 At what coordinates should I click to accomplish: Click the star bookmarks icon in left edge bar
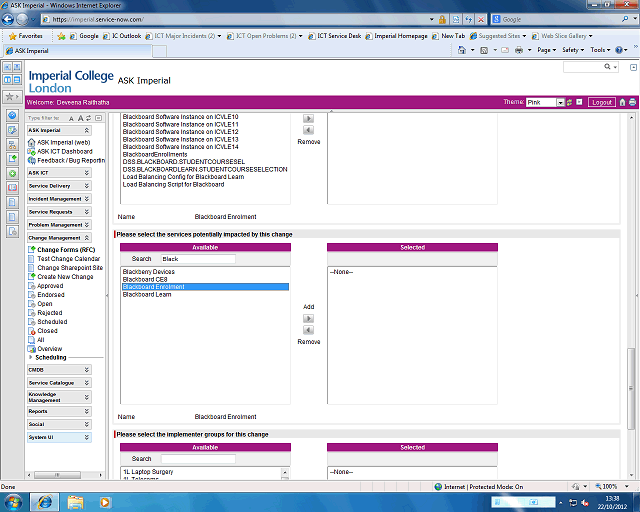click(x=11, y=97)
